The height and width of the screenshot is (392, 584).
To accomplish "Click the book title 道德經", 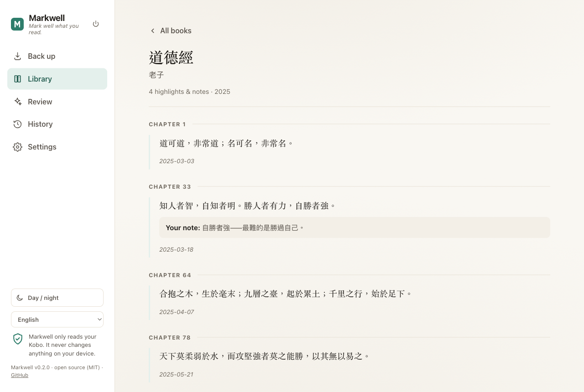I will pyautogui.click(x=171, y=57).
